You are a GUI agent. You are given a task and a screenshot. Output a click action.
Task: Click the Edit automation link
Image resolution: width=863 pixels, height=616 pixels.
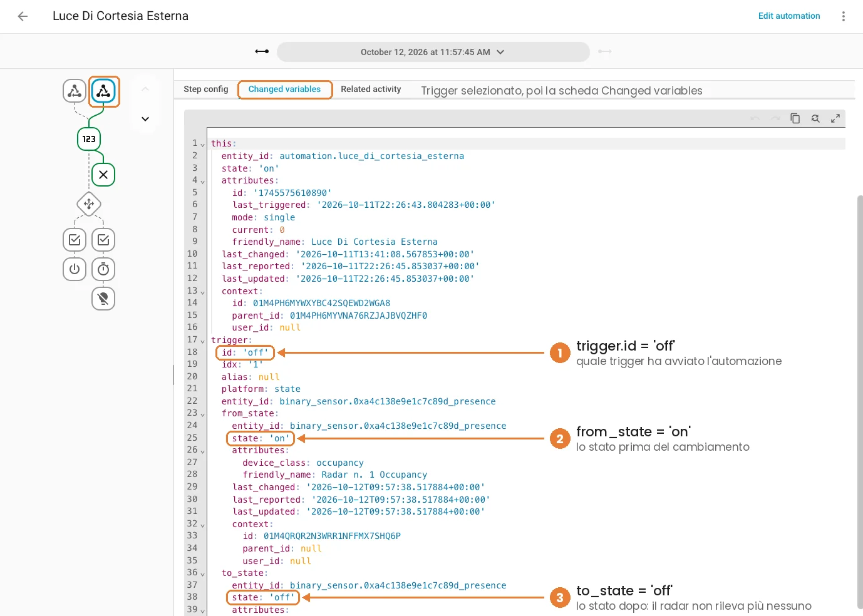click(789, 16)
